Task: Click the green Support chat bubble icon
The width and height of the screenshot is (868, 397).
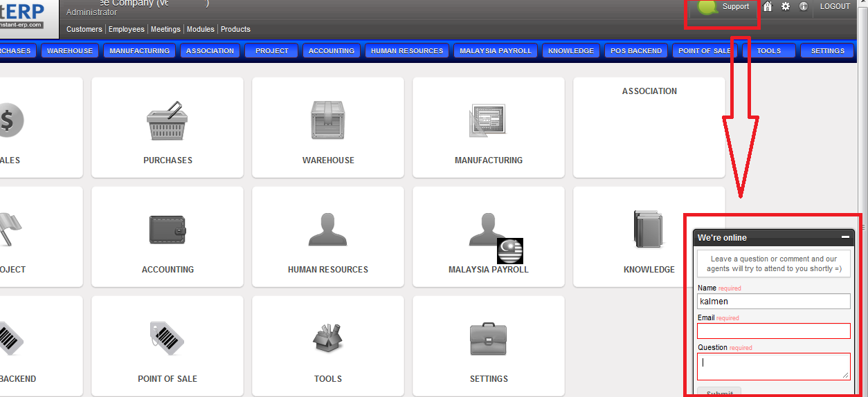Action: (707, 8)
